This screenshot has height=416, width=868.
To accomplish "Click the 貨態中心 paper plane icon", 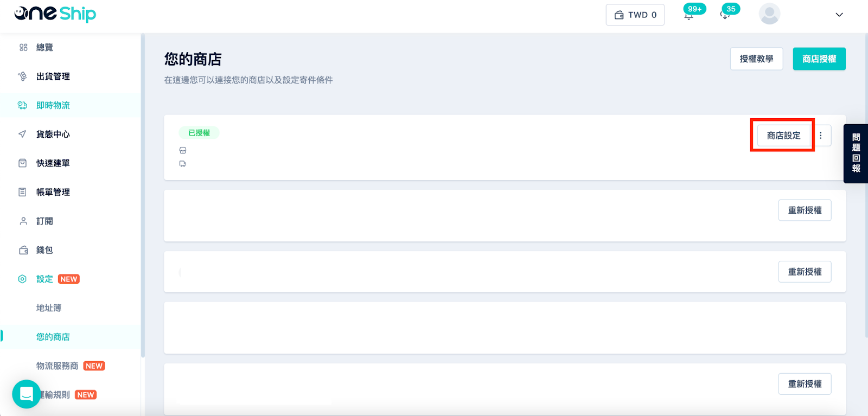I will (22, 134).
